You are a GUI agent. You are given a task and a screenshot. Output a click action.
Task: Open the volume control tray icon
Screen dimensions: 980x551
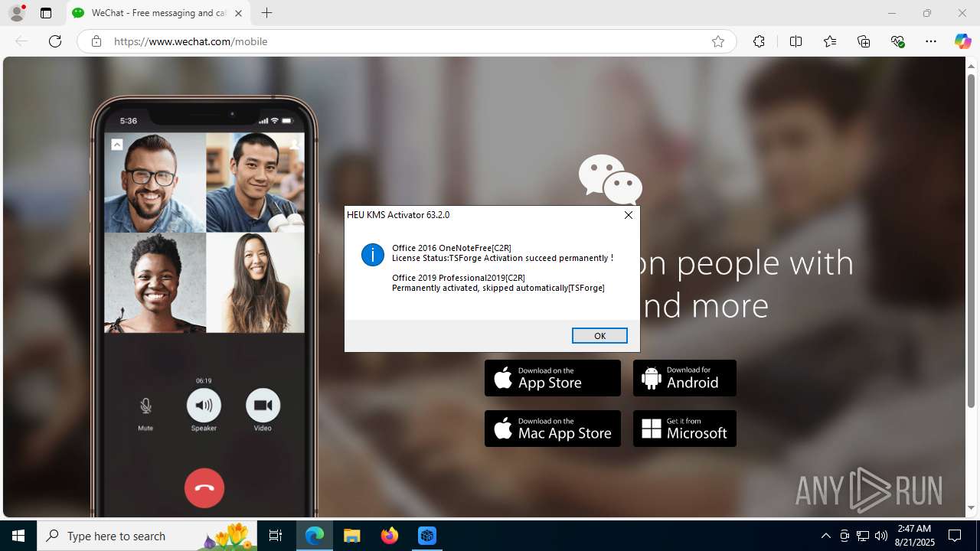tap(880, 536)
